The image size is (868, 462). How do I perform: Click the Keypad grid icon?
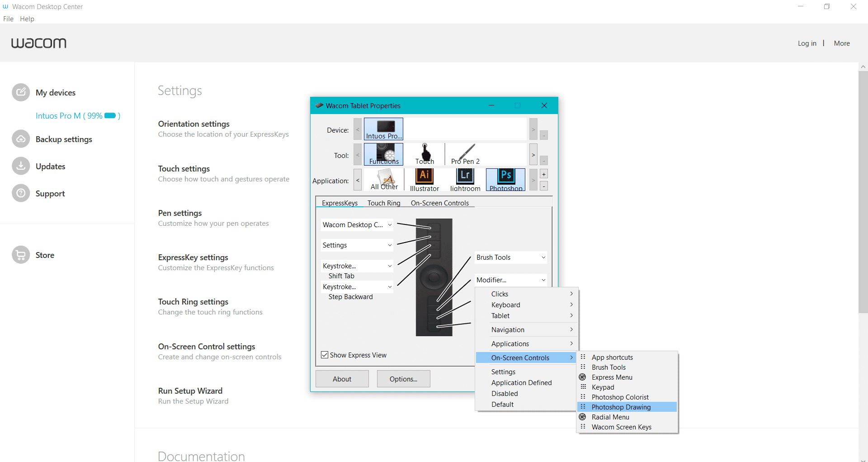coord(583,387)
